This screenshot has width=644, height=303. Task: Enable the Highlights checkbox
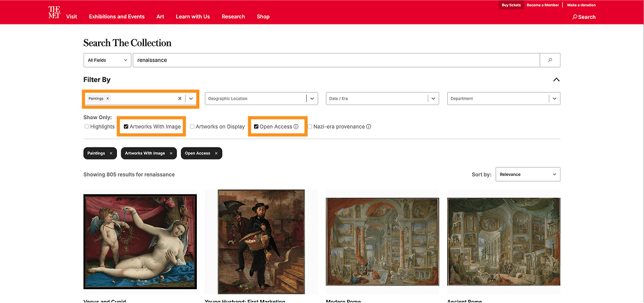click(87, 127)
